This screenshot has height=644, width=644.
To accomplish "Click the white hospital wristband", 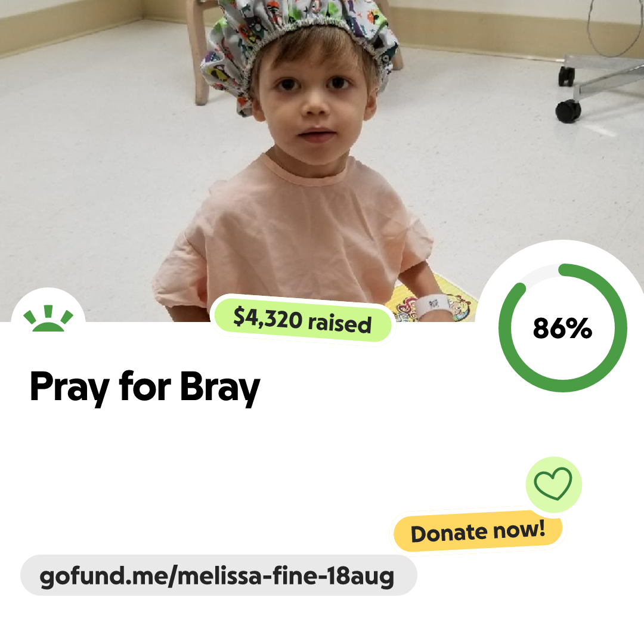I will [432, 307].
